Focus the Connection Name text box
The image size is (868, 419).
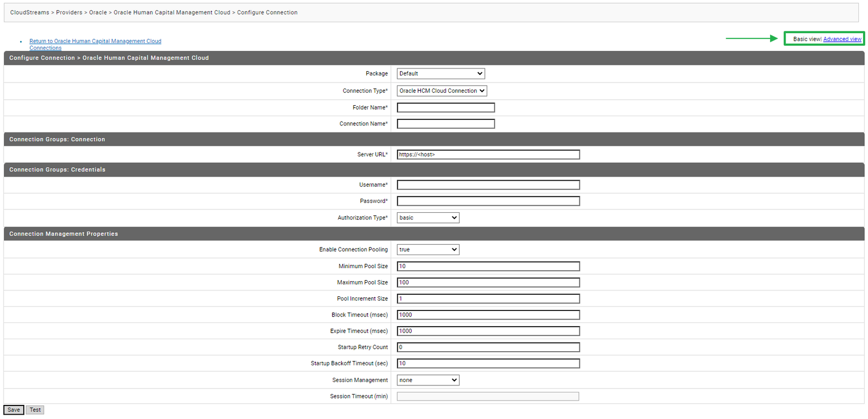click(x=445, y=124)
